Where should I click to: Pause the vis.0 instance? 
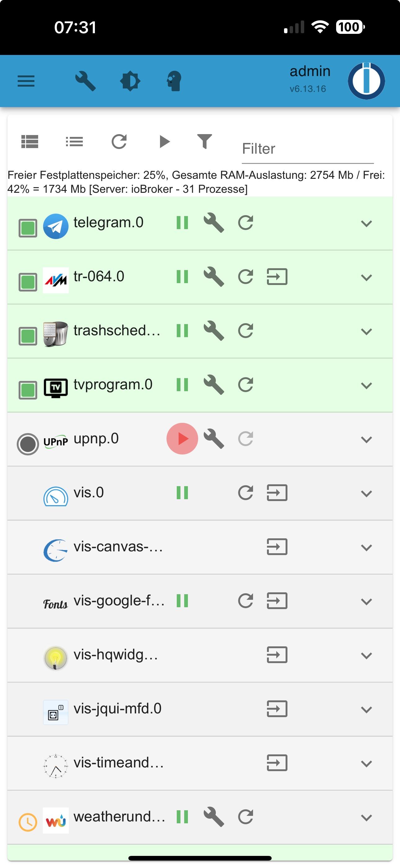182,493
